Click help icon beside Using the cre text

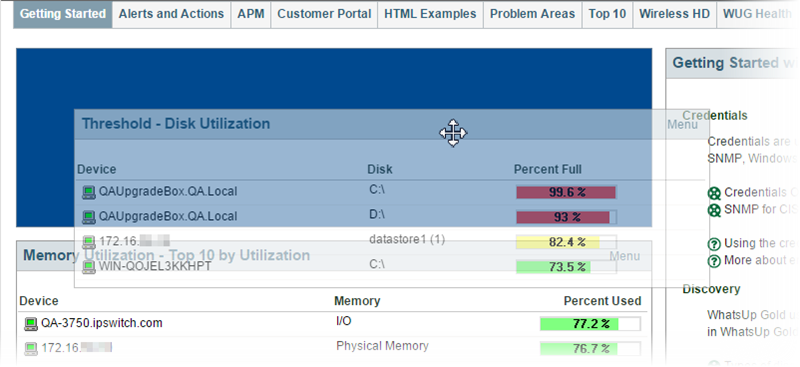point(714,244)
